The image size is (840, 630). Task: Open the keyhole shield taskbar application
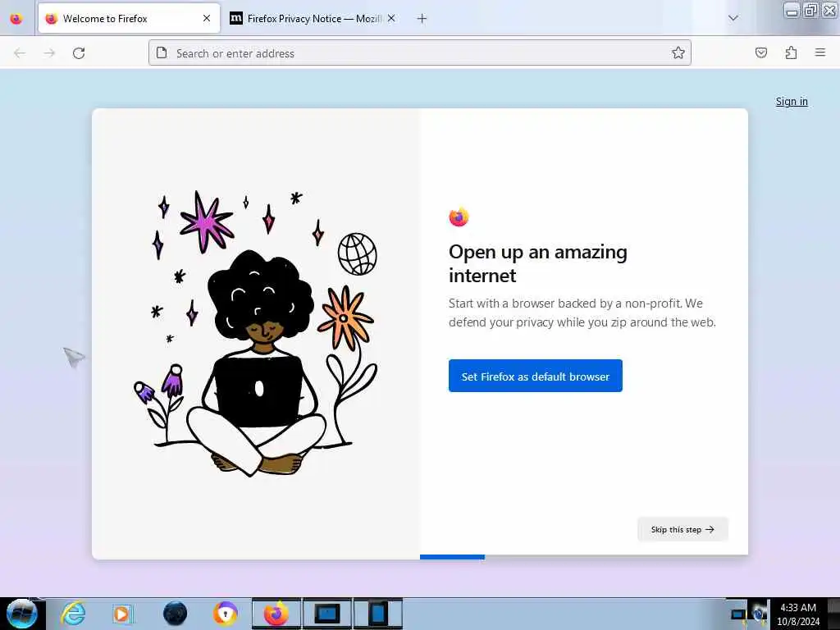(225, 614)
